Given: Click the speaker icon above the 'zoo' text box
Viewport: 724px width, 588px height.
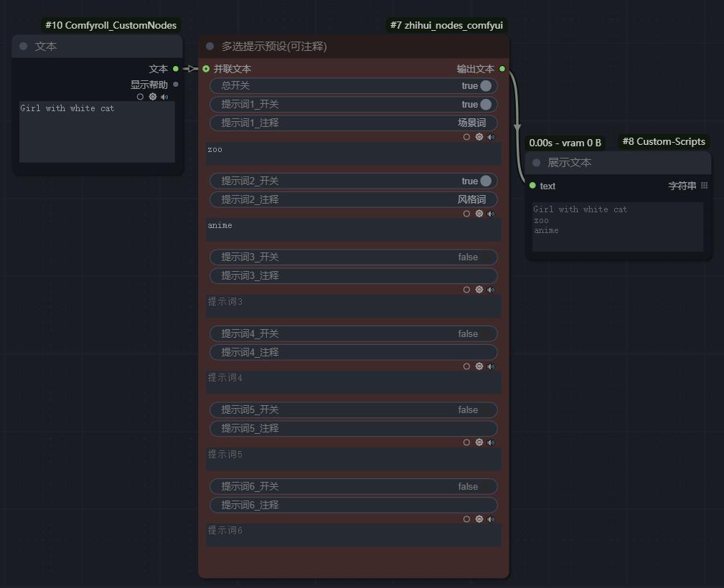Looking at the screenshot, I should pos(491,137).
